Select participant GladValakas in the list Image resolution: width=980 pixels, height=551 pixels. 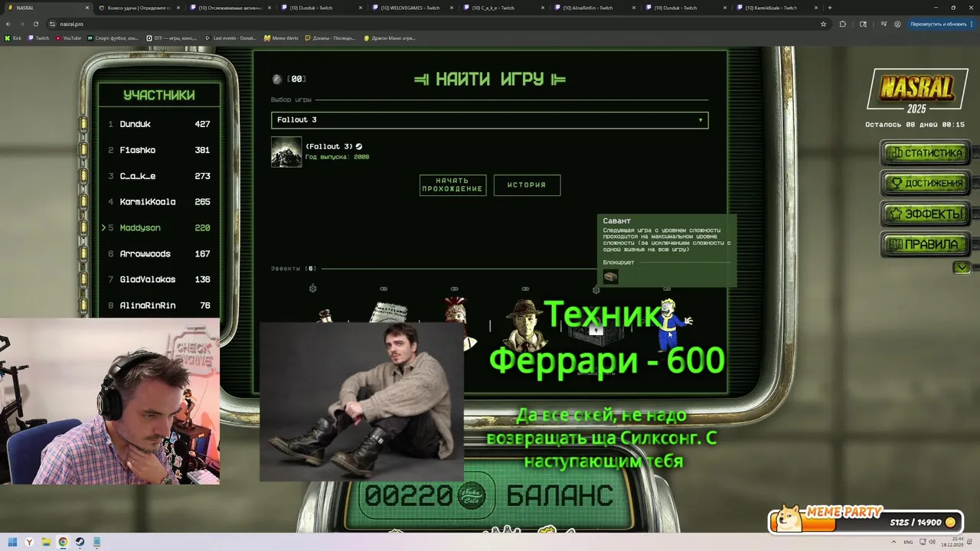pyautogui.click(x=159, y=279)
